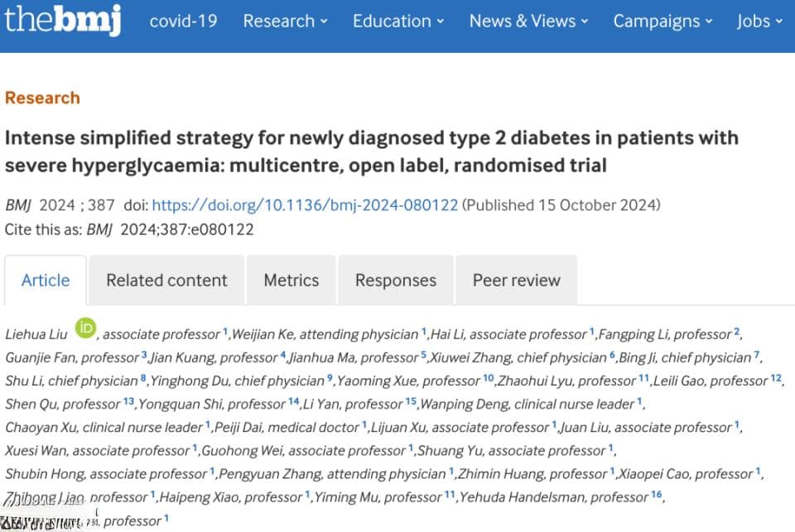Click the ORCID iD icon beside Liehua Liu
Image resolution: width=795 pixels, height=532 pixels.
pyautogui.click(x=85, y=328)
